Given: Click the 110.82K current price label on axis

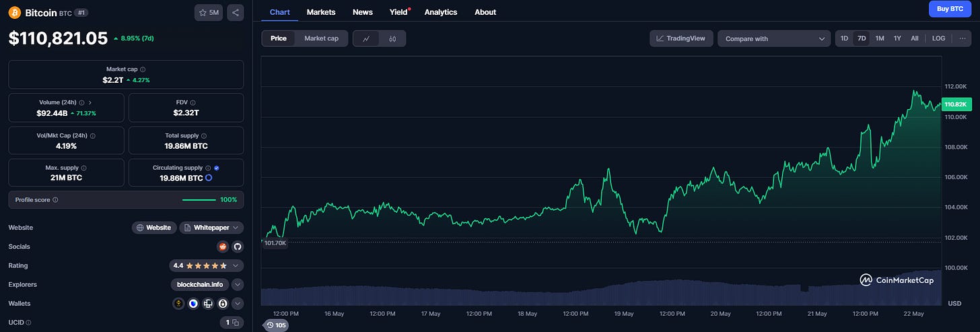Looking at the screenshot, I should (957, 104).
